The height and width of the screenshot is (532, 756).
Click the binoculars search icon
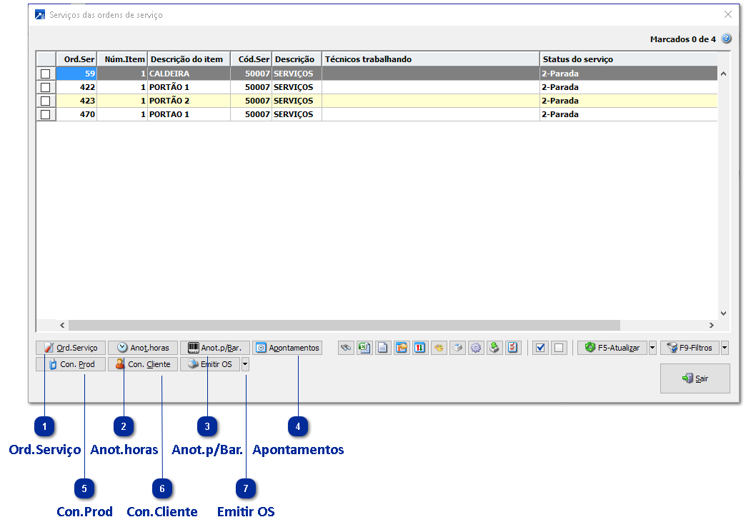click(x=346, y=348)
